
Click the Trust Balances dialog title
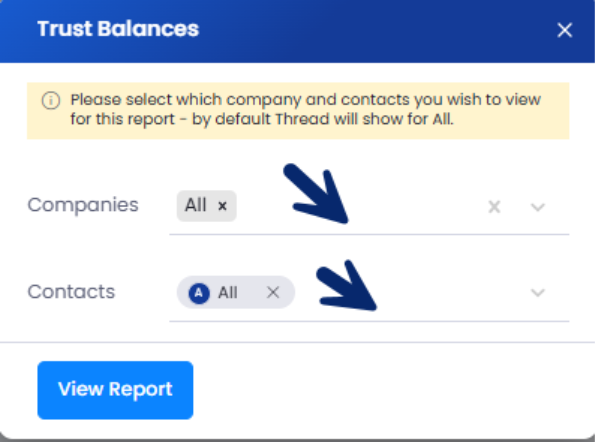(x=118, y=29)
